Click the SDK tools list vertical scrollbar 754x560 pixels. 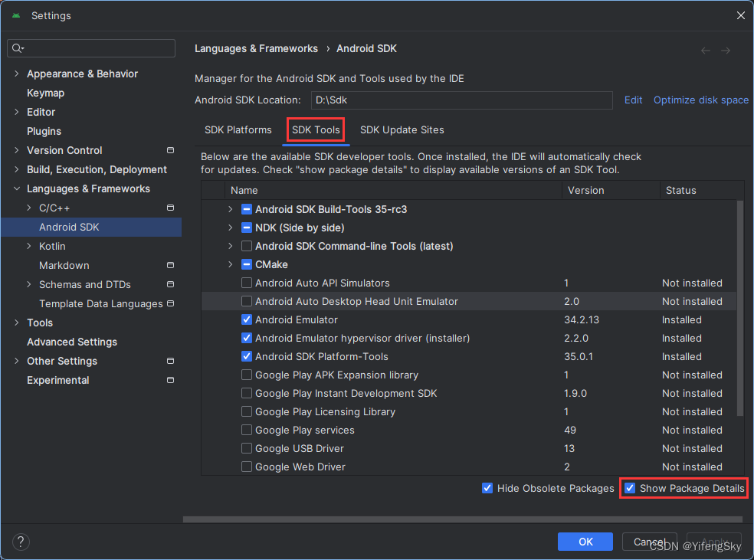coord(739,308)
